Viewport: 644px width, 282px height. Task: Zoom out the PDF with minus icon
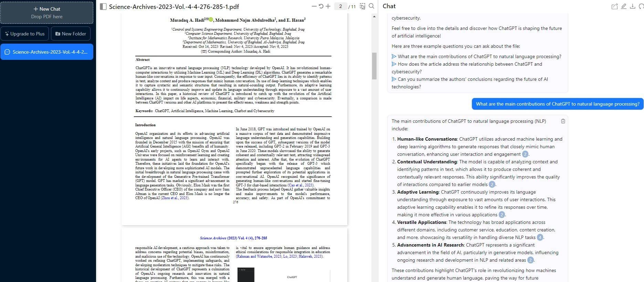[x=314, y=6]
